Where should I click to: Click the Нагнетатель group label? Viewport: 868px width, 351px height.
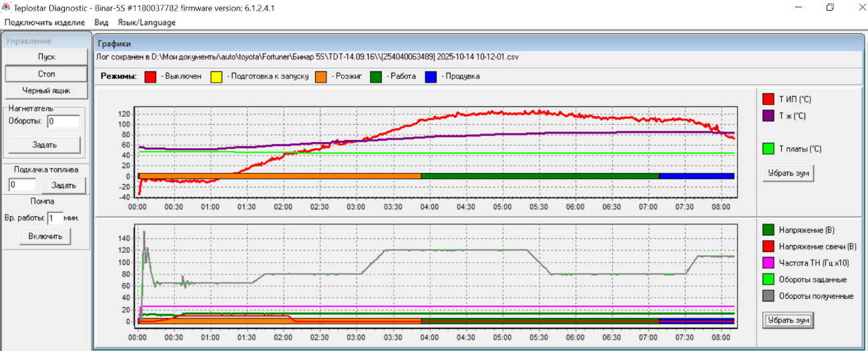31,108
